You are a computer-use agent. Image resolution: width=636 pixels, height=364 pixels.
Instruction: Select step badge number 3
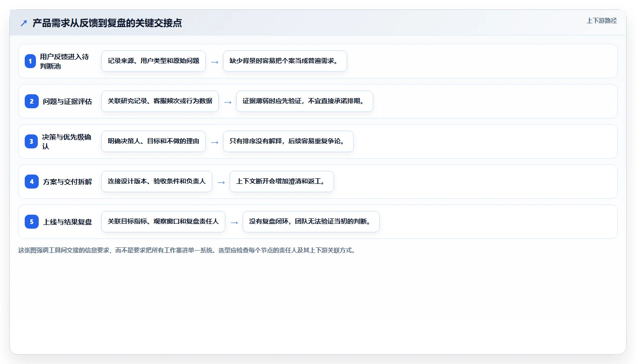tap(31, 141)
